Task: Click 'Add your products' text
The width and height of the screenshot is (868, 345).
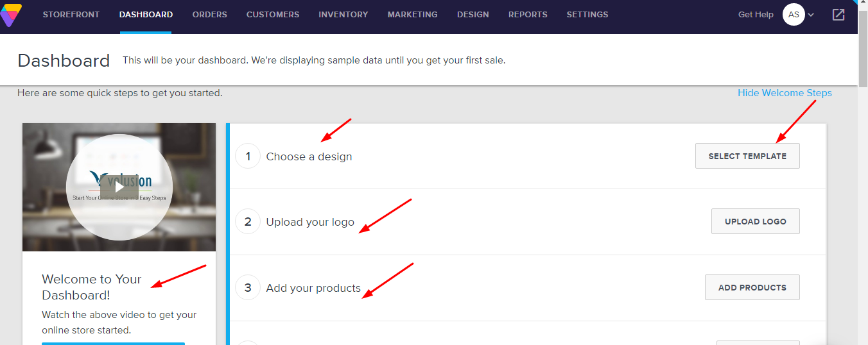Action: (313, 288)
